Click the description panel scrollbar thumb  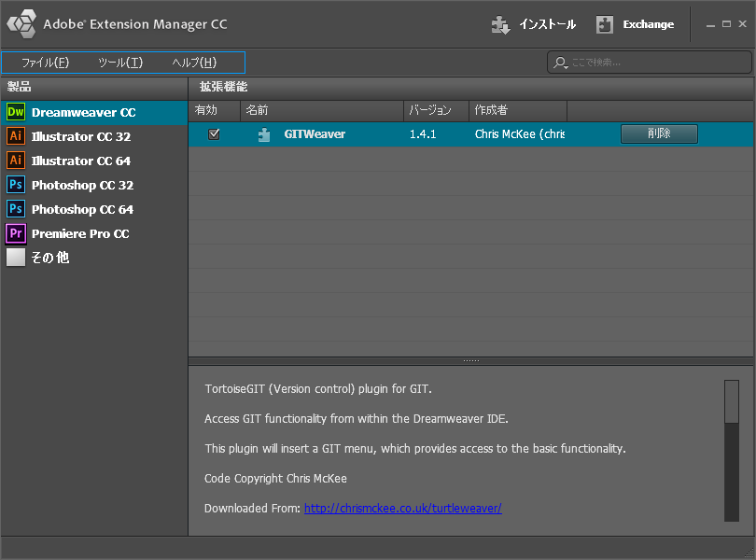tap(731, 401)
